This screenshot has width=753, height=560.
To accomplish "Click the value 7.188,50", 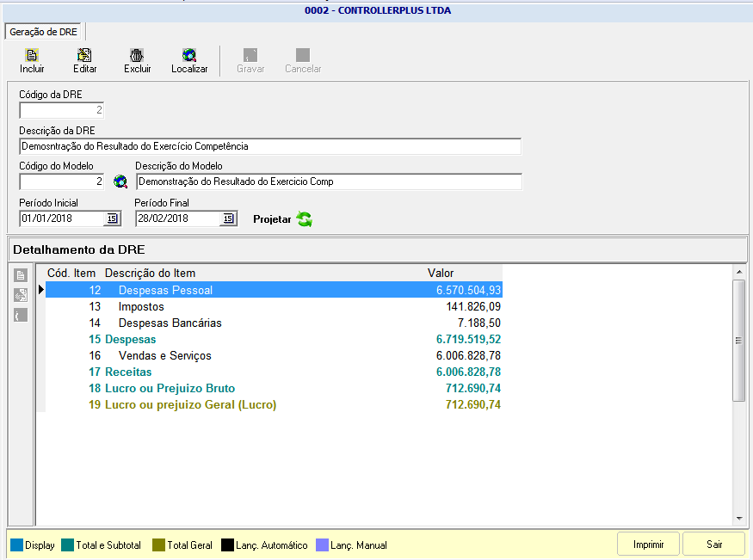I will click(x=478, y=323).
